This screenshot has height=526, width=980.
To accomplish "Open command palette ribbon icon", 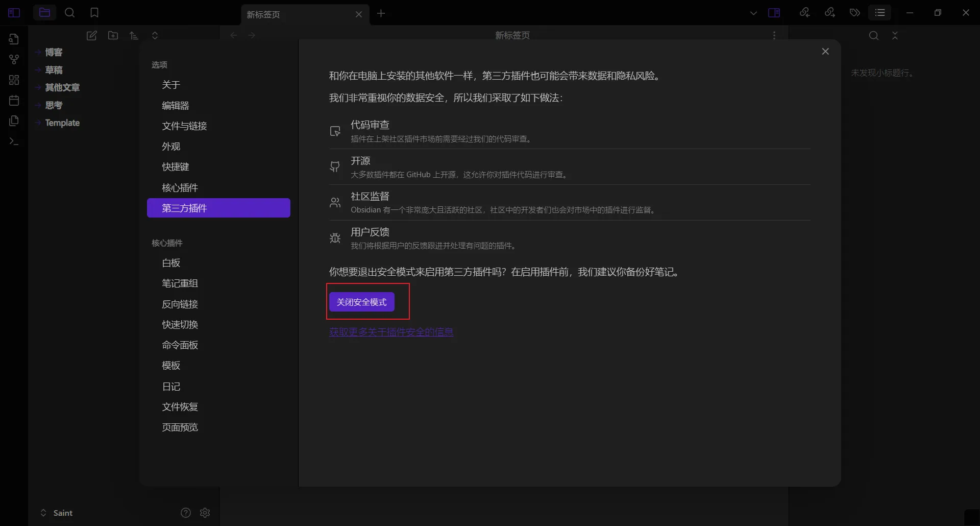I will point(14,141).
